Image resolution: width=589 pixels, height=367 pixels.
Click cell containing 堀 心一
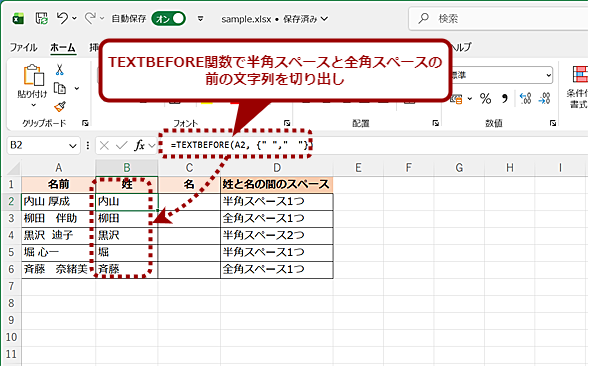59,252
